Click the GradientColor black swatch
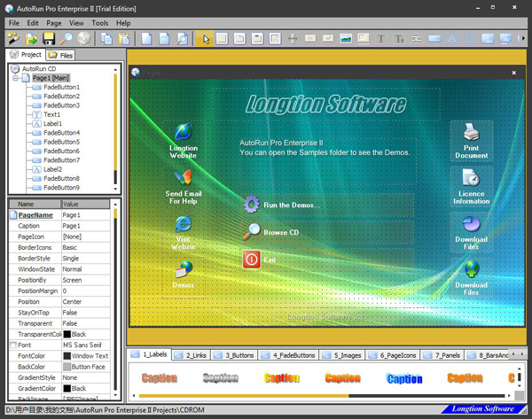Viewport: 532px width, 419px height. pos(67,389)
